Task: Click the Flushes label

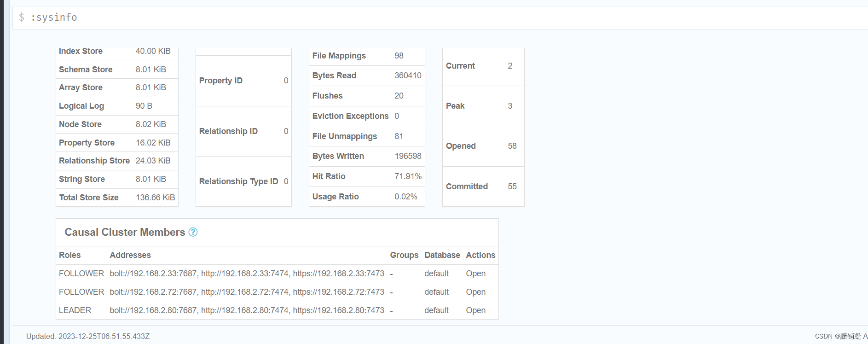Action: tap(327, 96)
